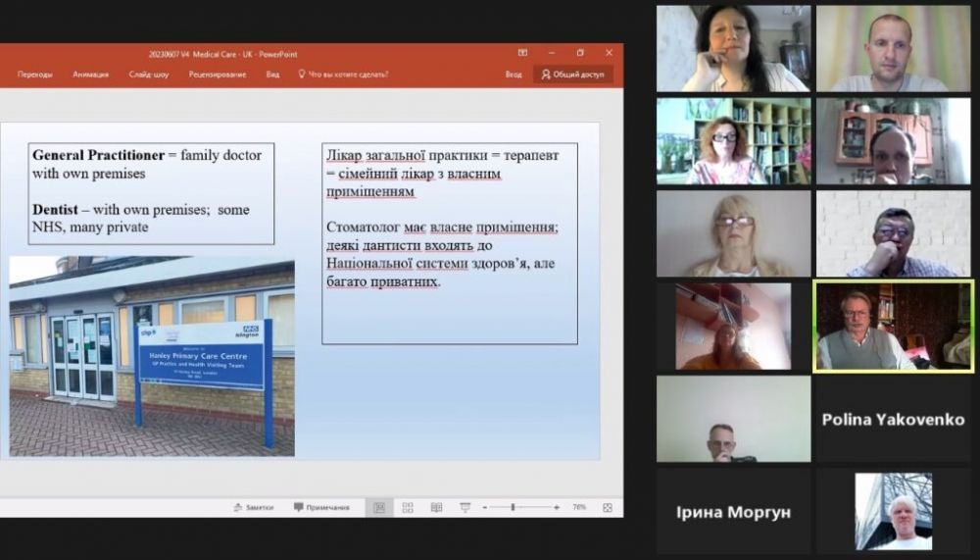Fit slide to current window icon

click(608, 507)
